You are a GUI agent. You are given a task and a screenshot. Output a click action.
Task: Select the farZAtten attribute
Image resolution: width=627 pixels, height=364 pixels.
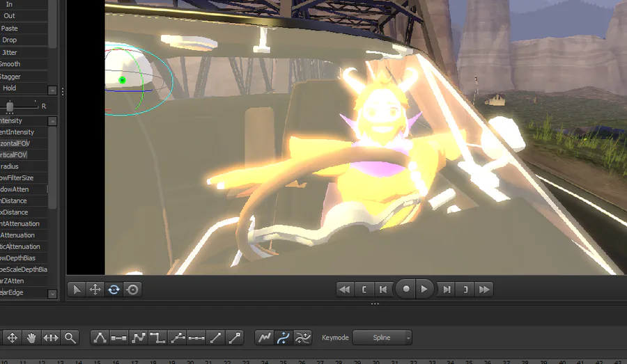[24, 281]
